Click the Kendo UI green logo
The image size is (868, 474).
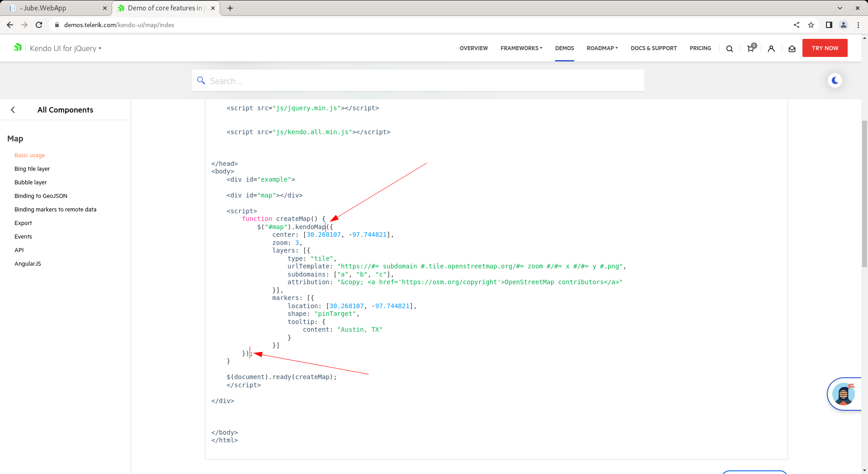tap(18, 47)
